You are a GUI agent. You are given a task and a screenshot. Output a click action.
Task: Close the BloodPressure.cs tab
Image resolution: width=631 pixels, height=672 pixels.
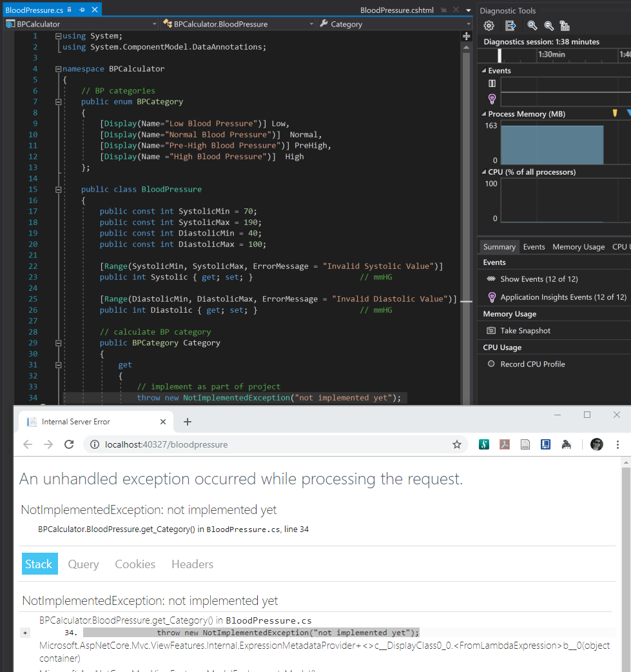coord(95,10)
